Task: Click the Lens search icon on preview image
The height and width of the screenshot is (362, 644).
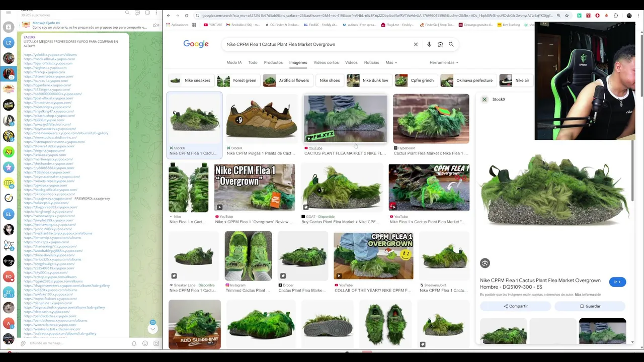Action: pos(485,263)
